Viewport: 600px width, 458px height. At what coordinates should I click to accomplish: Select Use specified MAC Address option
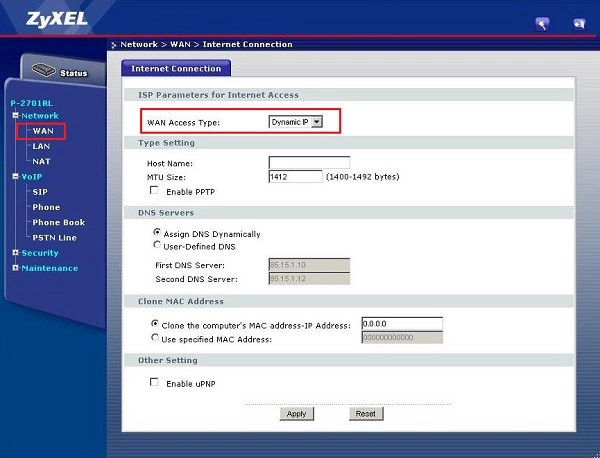pyautogui.click(x=155, y=337)
